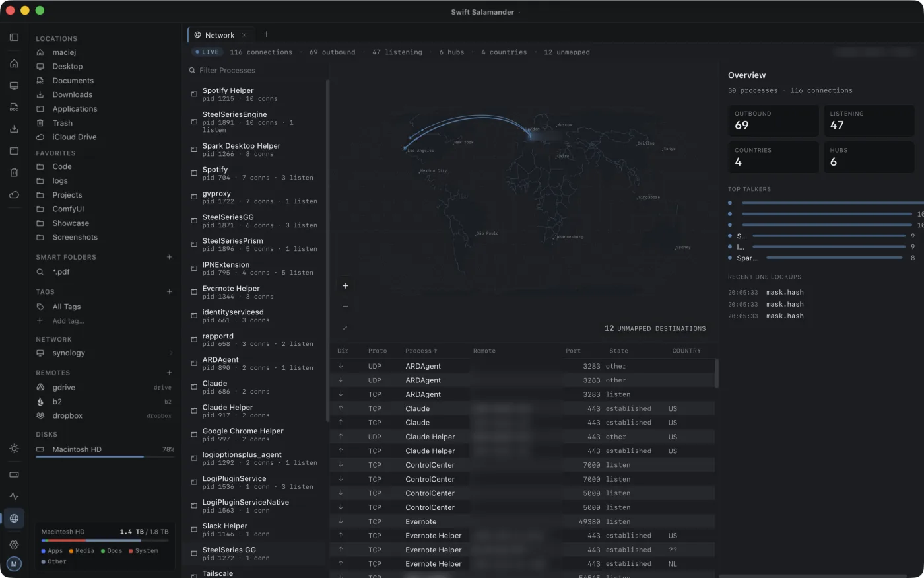Open the Activity monitor pulse icon
Viewport: 924px width, 578px height.
(14, 496)
